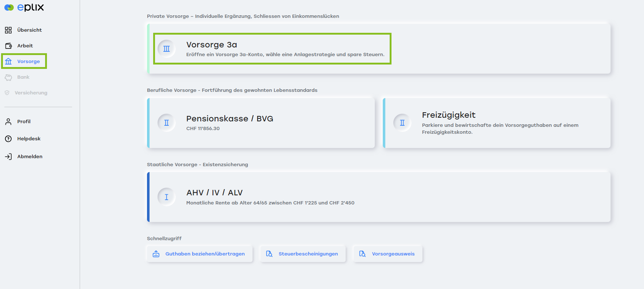Click 'Eröffne ein Vorsorge 3a-Konto' description text
644x289 pixels.
[x=285, y=54]
